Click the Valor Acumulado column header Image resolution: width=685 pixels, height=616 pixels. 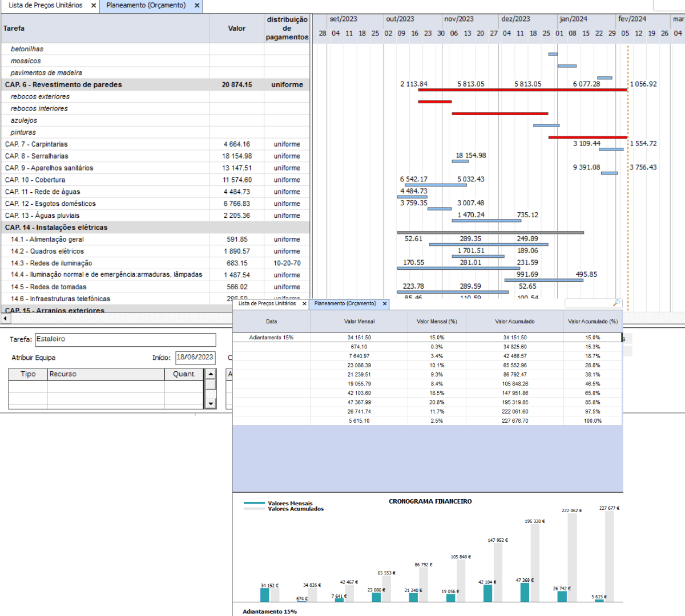coord(514,322)
